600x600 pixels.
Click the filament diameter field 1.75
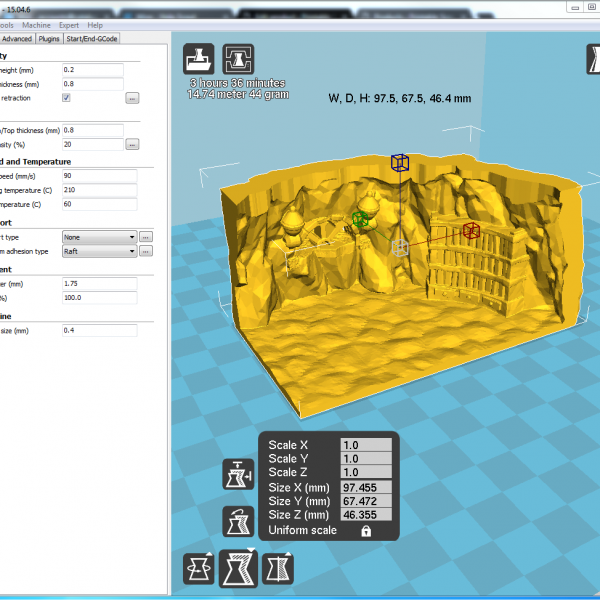tap(99, 284)
